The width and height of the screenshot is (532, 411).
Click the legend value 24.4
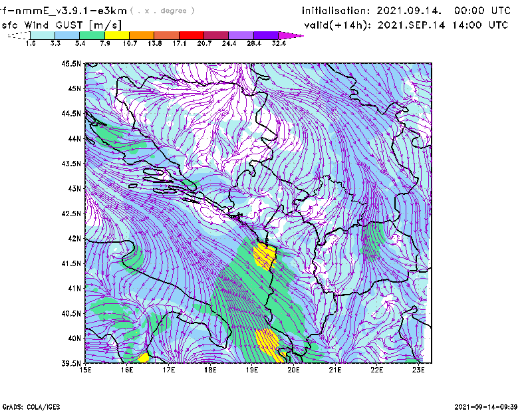pos(229,43)
